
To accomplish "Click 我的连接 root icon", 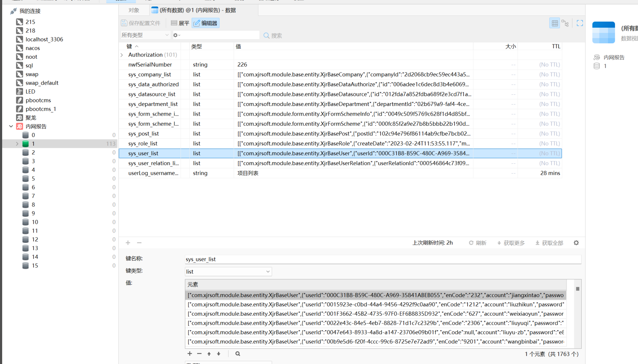I will (x=13, y=11).
